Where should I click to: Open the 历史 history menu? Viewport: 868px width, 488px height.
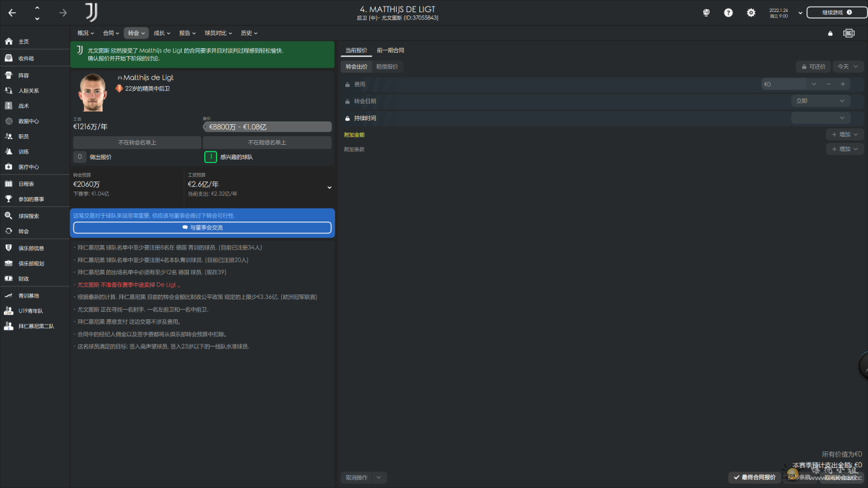click(x=249, y=33)
